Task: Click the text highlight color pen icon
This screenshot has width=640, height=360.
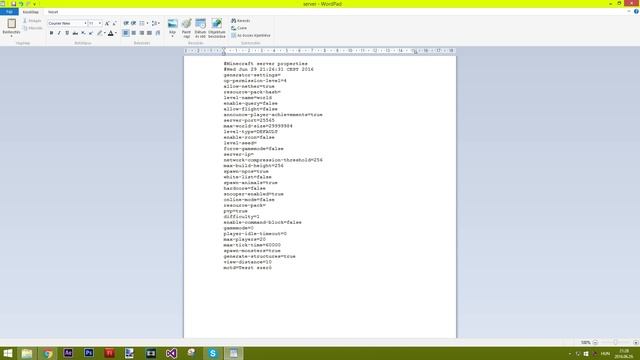Action: coord(99,33)
